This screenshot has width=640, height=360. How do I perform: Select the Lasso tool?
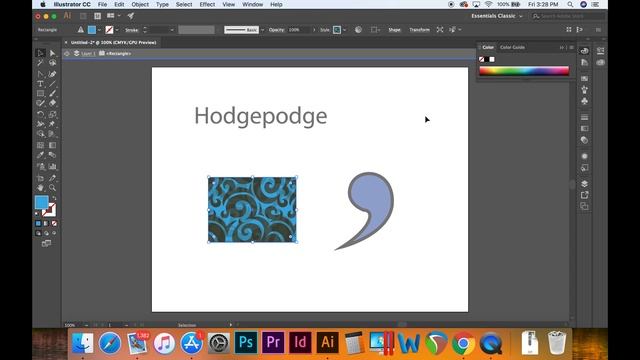(x=52, y=63)
